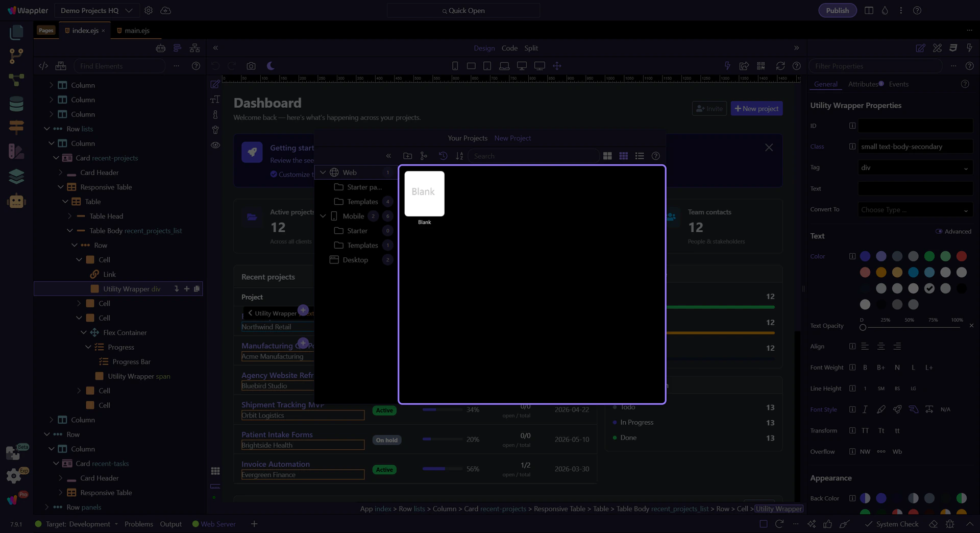Screen dimensions: 980x533
Task: Click the history icon in project dialog
Action: (x=443, y=156)
